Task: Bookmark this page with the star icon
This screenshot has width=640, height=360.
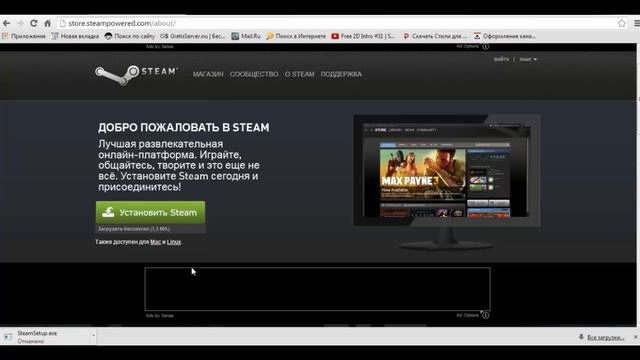Action: [x=621, y=24]
